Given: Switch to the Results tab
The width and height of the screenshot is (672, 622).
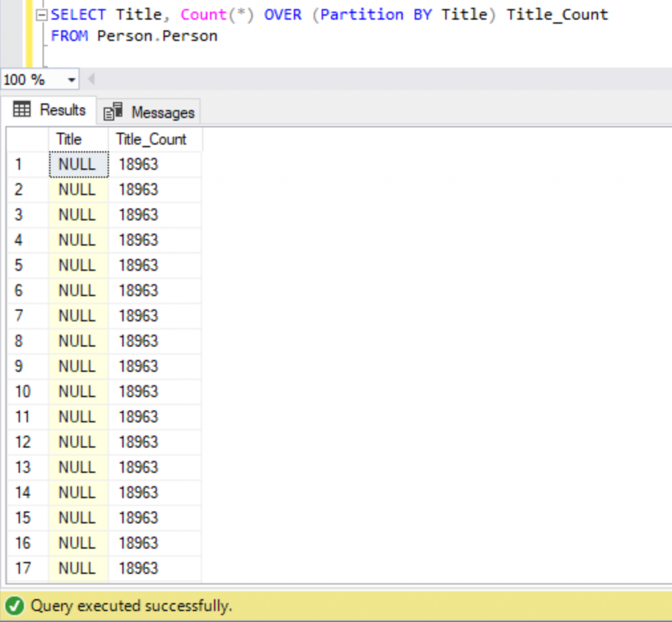Looking at the screenshot, I should 49,110.
